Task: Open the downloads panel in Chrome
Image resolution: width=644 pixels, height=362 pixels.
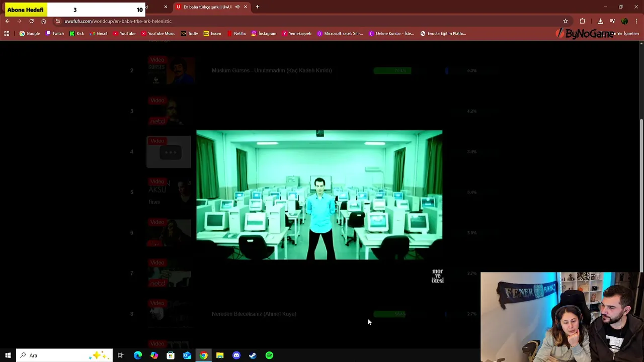Action: coord(600,21)
